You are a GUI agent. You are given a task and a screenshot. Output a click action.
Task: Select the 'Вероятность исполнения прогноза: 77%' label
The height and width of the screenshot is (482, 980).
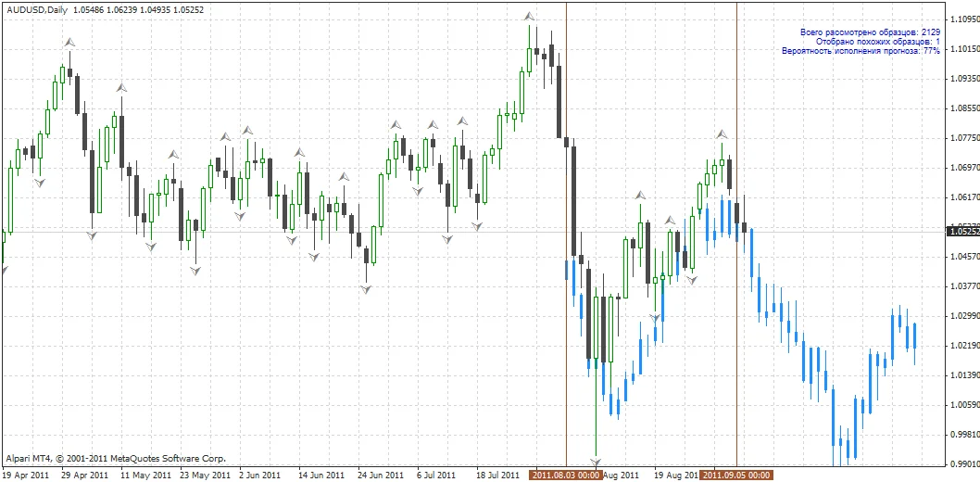(x=861, y=51)
